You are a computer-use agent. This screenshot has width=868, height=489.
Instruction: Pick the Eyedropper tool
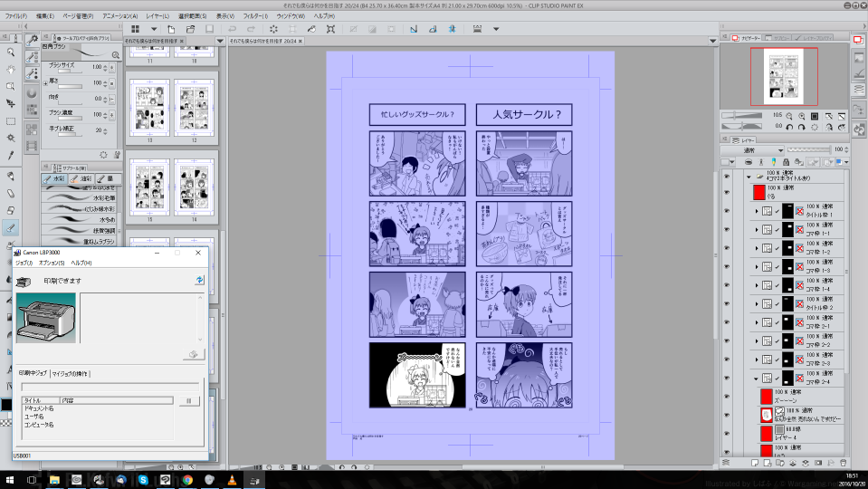click(11, 155)
